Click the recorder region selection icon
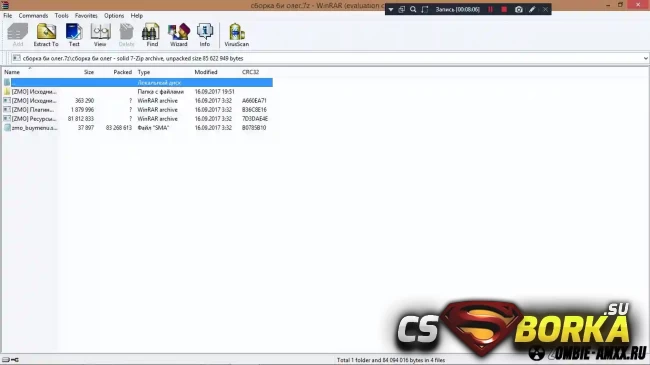The image size is (650, 365). coord(424,9)
